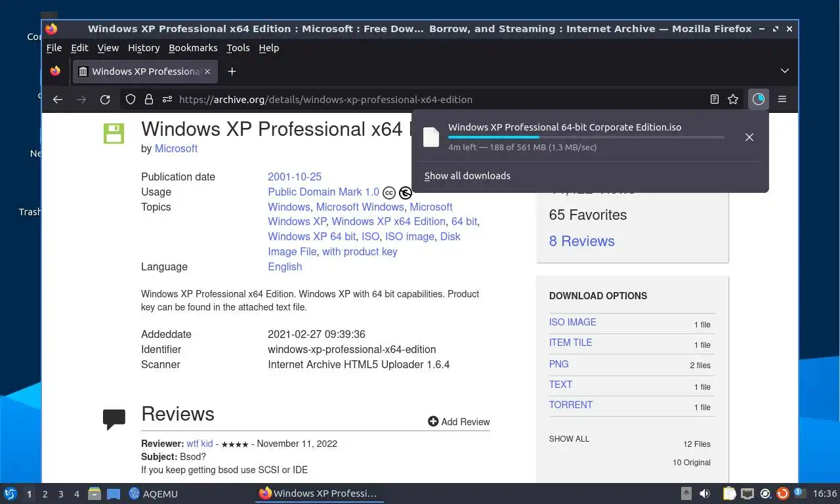Switch to AQEMU in the taskbar
The height and width of the screenshot is (504, 840).
coord(154,493)
